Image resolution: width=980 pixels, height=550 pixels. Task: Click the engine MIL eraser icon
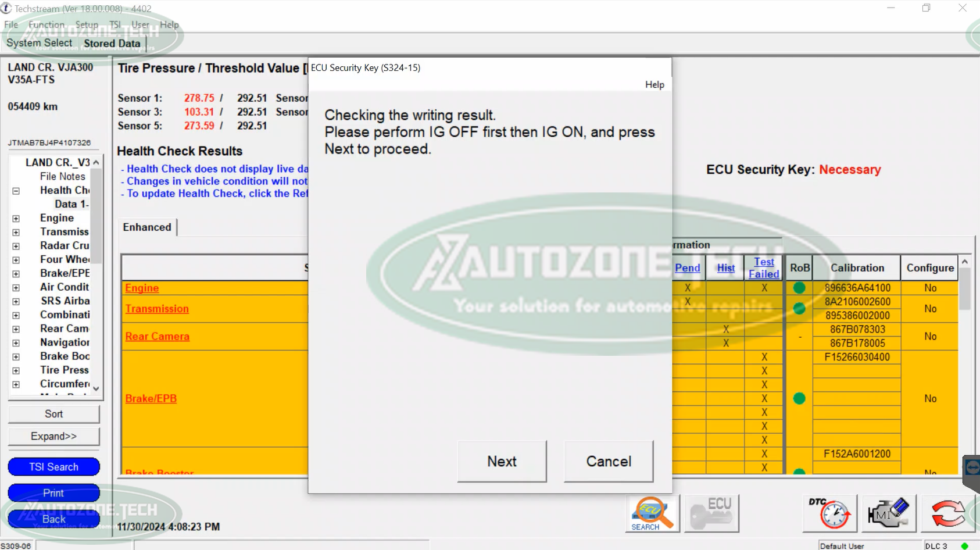pos(889,513)
